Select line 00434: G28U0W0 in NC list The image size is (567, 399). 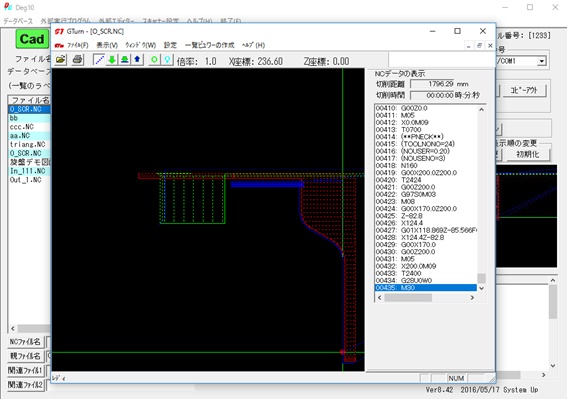tap(426, 280)
